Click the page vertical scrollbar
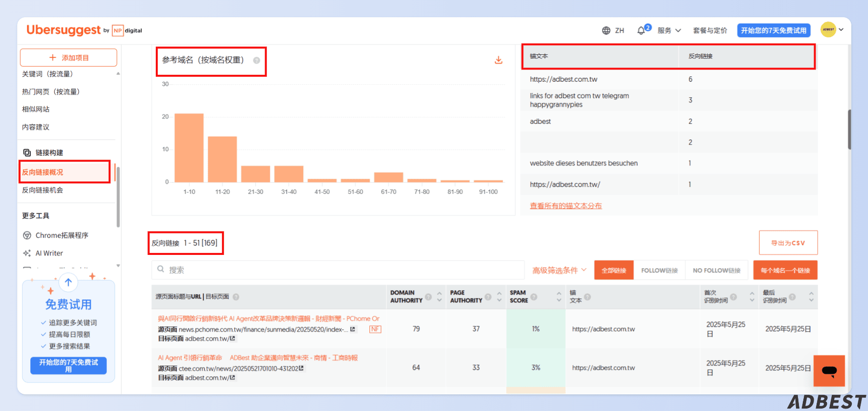Screen dimensions: 868x411 click(849, 130)
